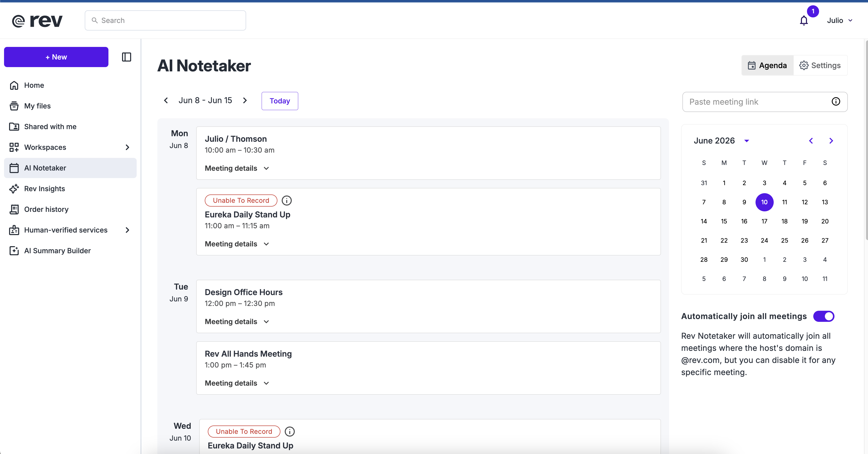Select June 15 in the mini calendar
This screenshot has height=454, width=868.
pyautogui.click(x=724, y=221)
